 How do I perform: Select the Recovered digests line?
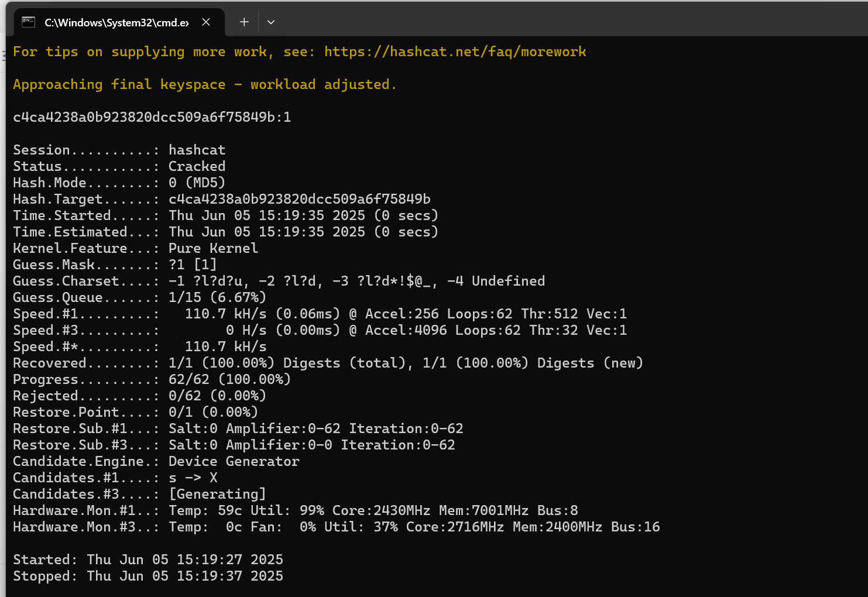[x=328, y=363]
